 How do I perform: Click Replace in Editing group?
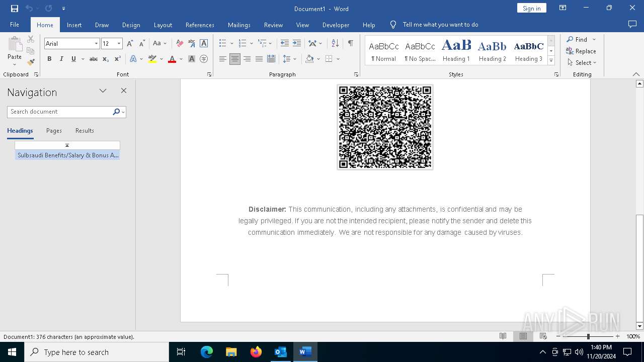[581, 51]
